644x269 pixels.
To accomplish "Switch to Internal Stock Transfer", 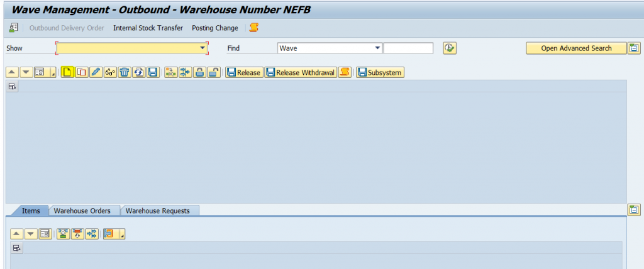I will click(x=148, y=28).
